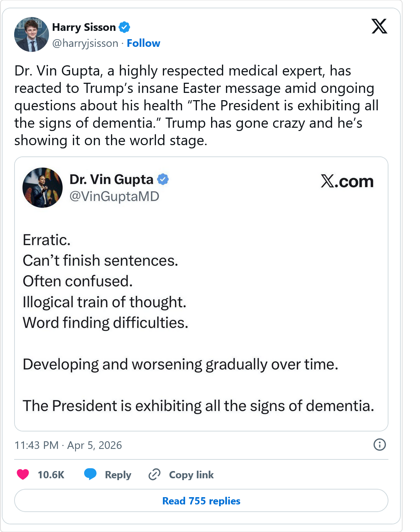The image size is (420, 532).
Task: Click Harry Sisson's verified badge
Action: pyautogui.click(x=124, y=27)
